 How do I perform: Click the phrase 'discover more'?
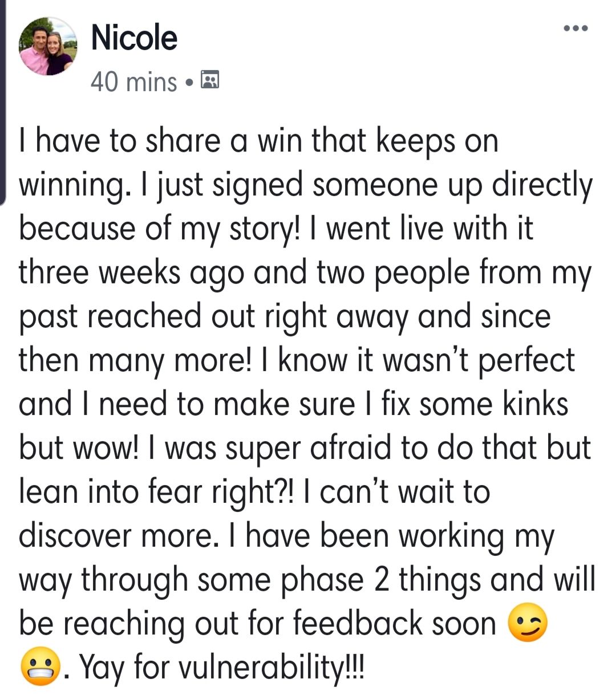pyautogui.click(x=117, y=536)
